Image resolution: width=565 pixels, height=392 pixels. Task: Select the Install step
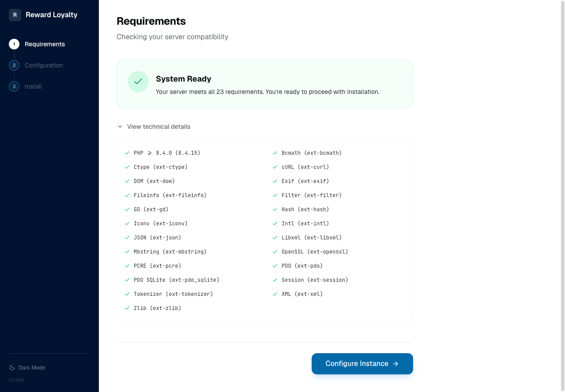[x=33, y=86]
